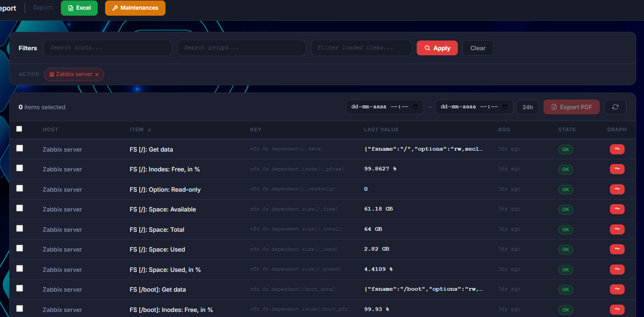
Task: Open graph for FS [/]: Option: Read-only
Action: pyautogui.click(x=617, y=189)
